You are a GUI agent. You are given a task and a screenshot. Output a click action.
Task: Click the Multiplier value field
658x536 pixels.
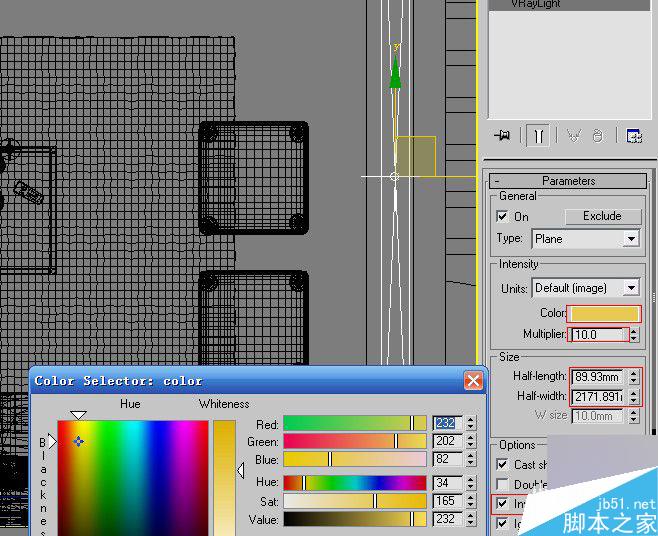[598, 335]
